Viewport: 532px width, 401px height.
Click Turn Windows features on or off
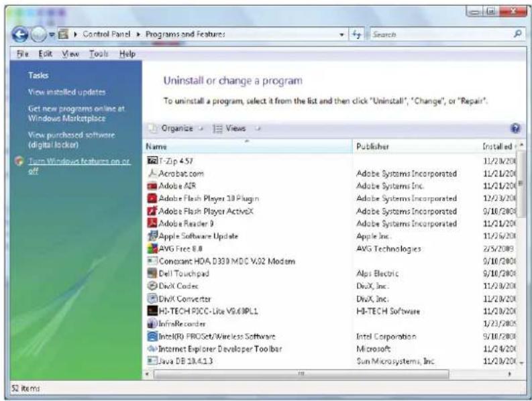[x=79, y=166]
